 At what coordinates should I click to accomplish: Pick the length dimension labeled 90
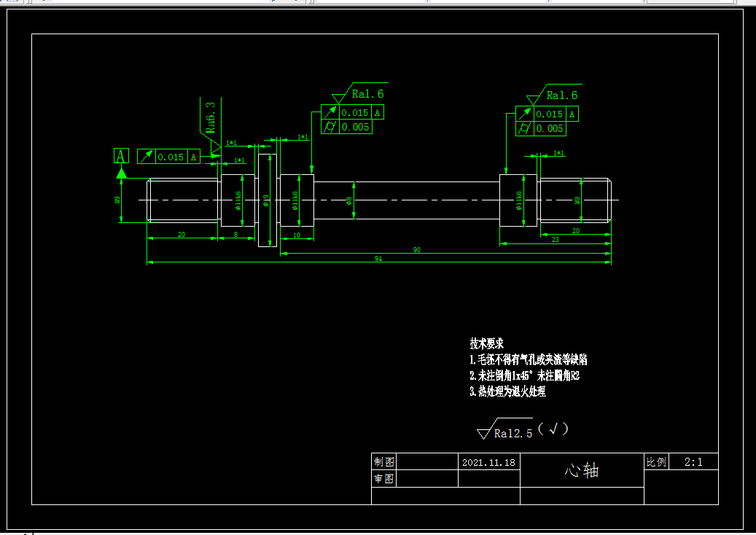click(416, 250)
